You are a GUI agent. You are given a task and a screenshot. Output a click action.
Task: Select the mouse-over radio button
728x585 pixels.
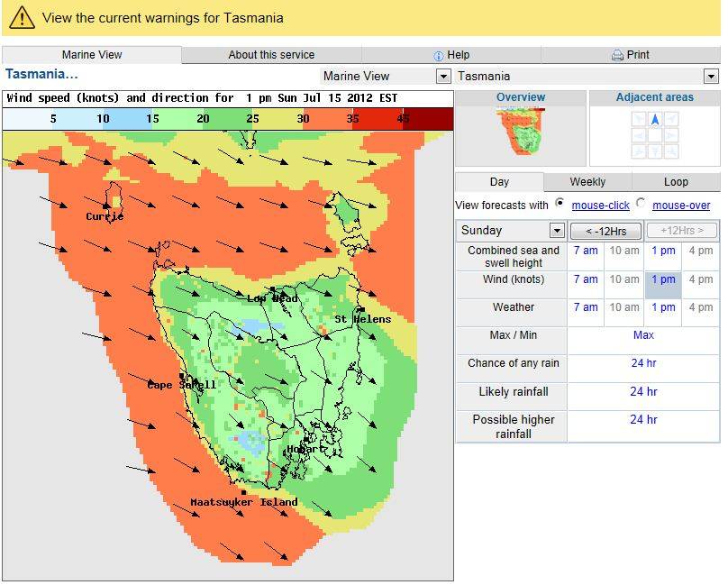click(x=641, y=204)
